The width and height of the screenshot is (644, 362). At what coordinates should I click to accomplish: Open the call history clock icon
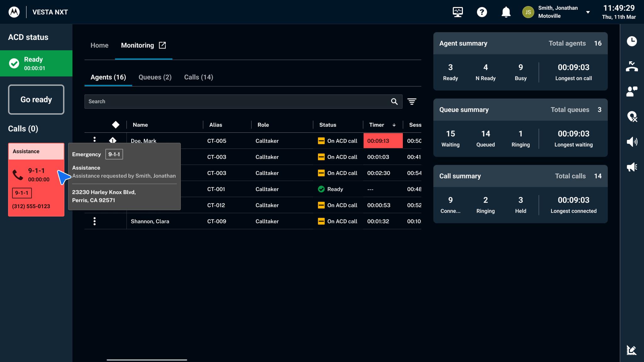pyautogui.click(x=632, y=41)
